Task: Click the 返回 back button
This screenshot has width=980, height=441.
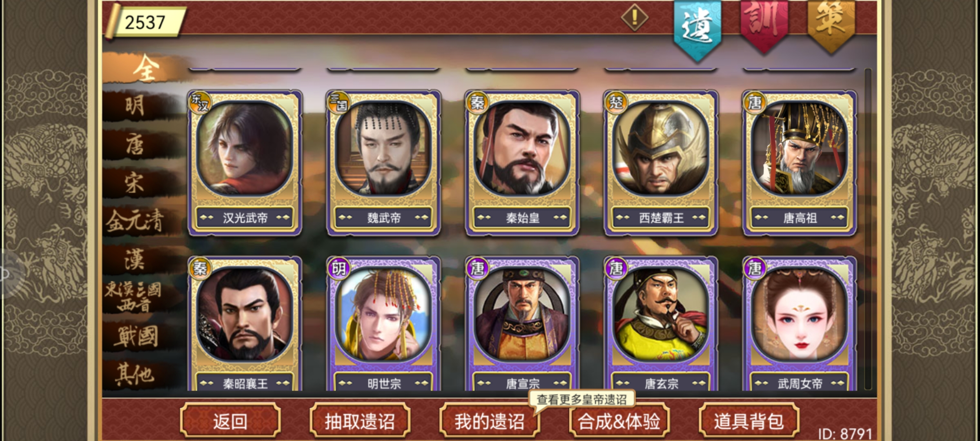Action: pyautogui.click(x=230, y=421)
